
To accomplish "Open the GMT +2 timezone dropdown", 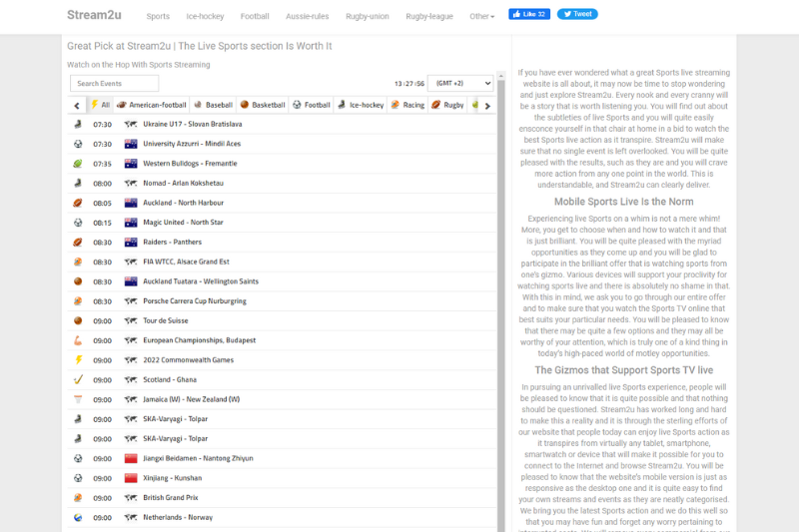I will (460, 83).
